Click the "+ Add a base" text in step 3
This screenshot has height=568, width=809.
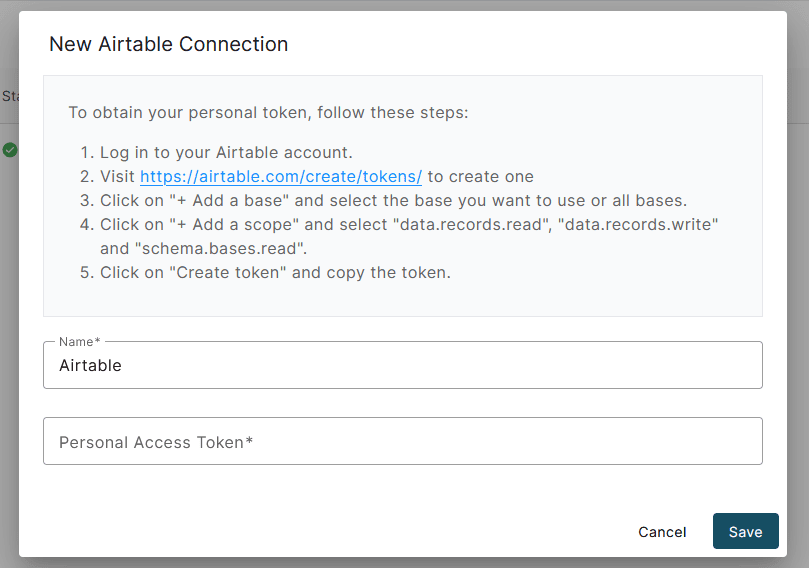point(229,200)
